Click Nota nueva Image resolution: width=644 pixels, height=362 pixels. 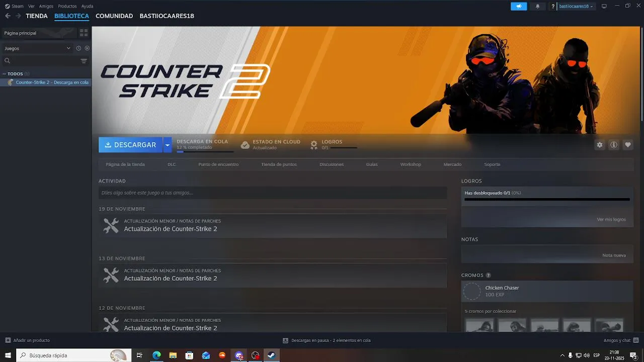click(x=614, y=255)
